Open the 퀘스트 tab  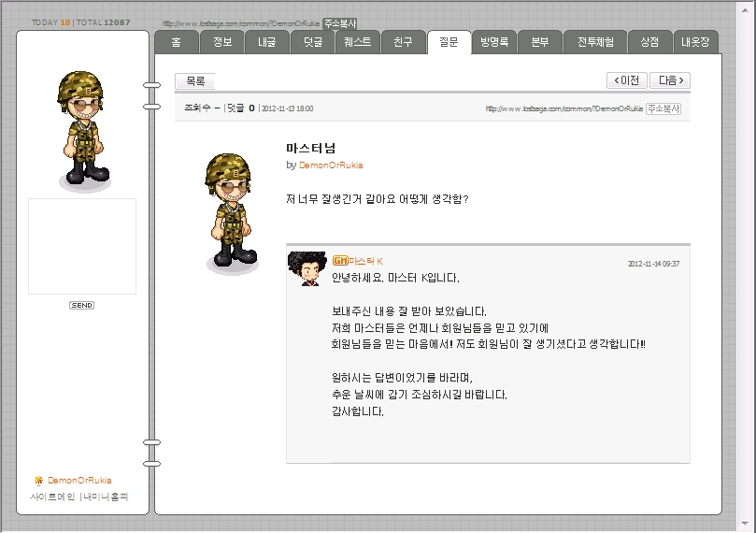357,42
